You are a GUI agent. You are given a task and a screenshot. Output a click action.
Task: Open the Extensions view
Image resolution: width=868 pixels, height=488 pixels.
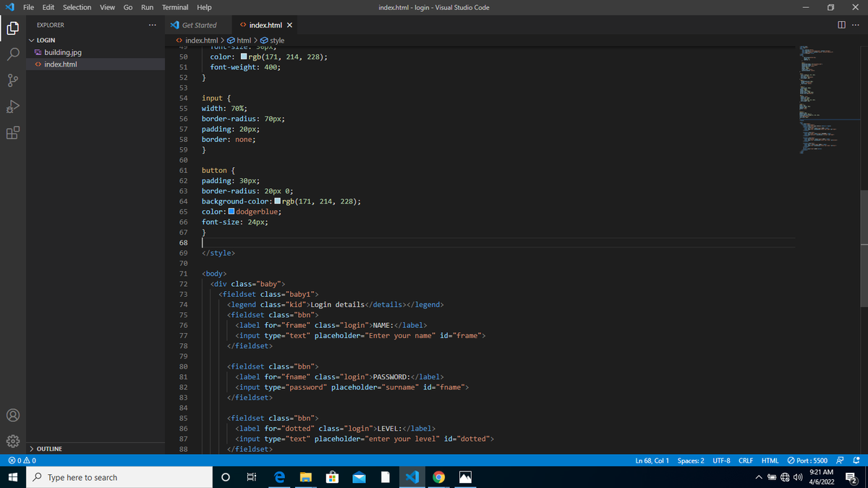pyautogui.click(x=12, y=133)
